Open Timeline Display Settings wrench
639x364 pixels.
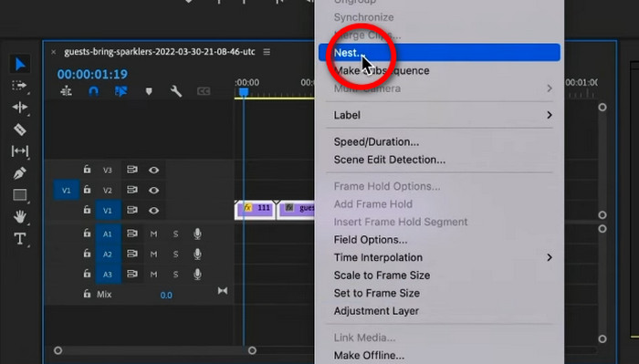176,91
